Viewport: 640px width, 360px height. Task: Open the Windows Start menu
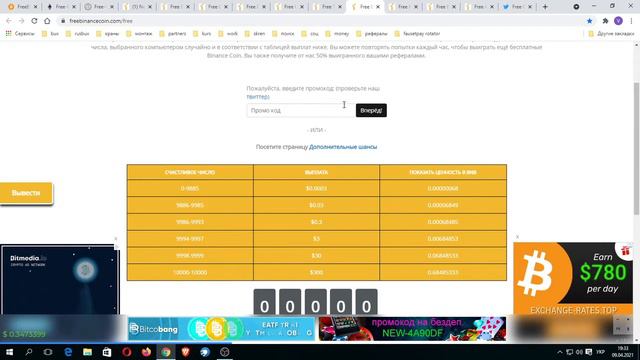(x=9, y=352)
